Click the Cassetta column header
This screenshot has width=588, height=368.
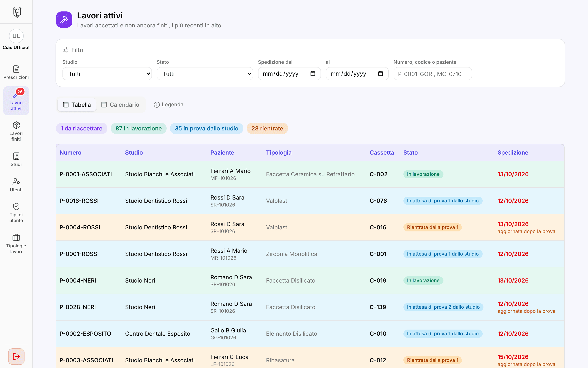click(x=381, y=153)
